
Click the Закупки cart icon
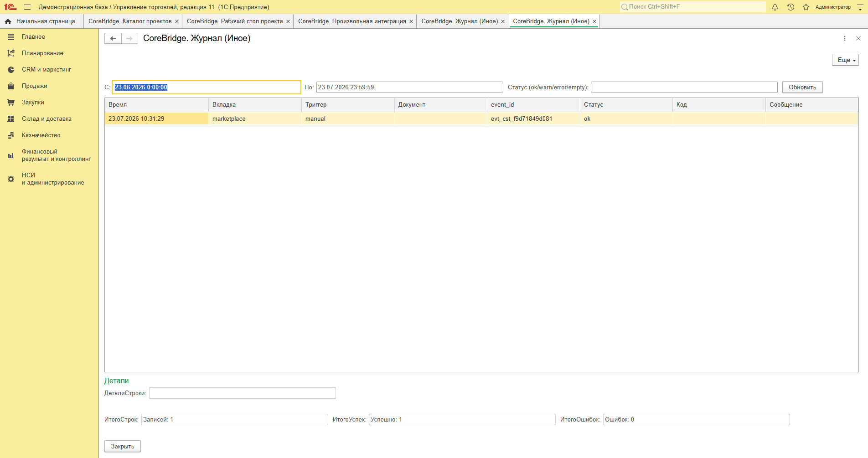pos(11,103)
